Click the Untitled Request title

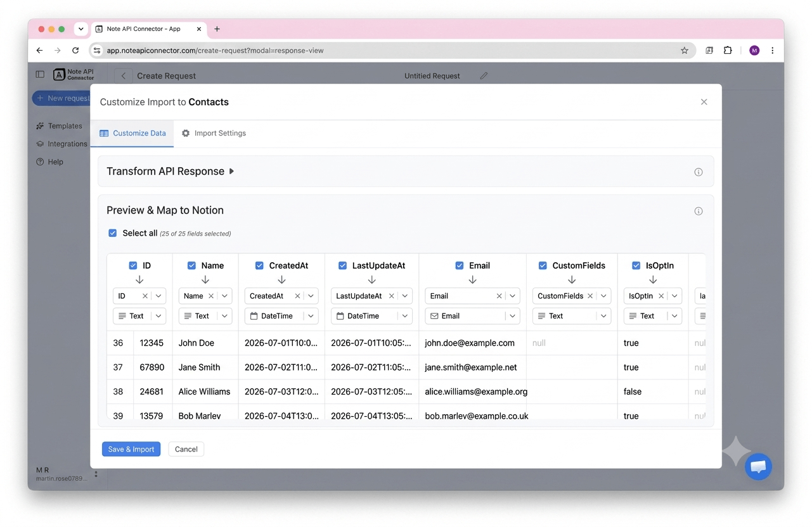[432, 76]
